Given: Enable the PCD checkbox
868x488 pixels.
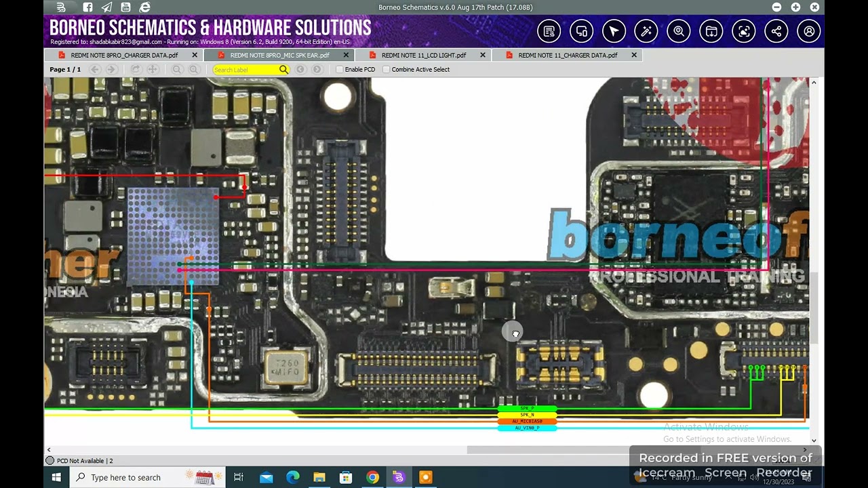Looking at the screenshot, I should pos(340,69).
